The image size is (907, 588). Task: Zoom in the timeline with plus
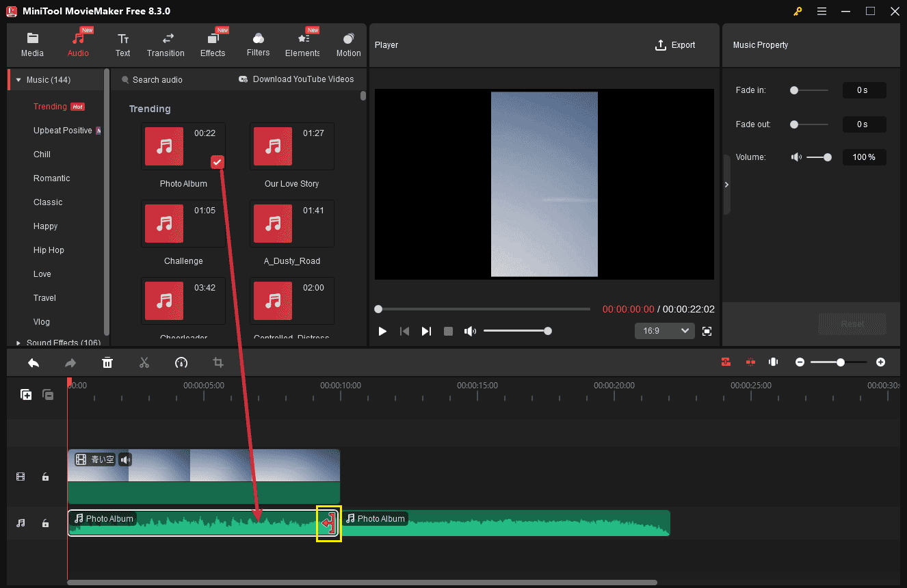tap(881, 362)
